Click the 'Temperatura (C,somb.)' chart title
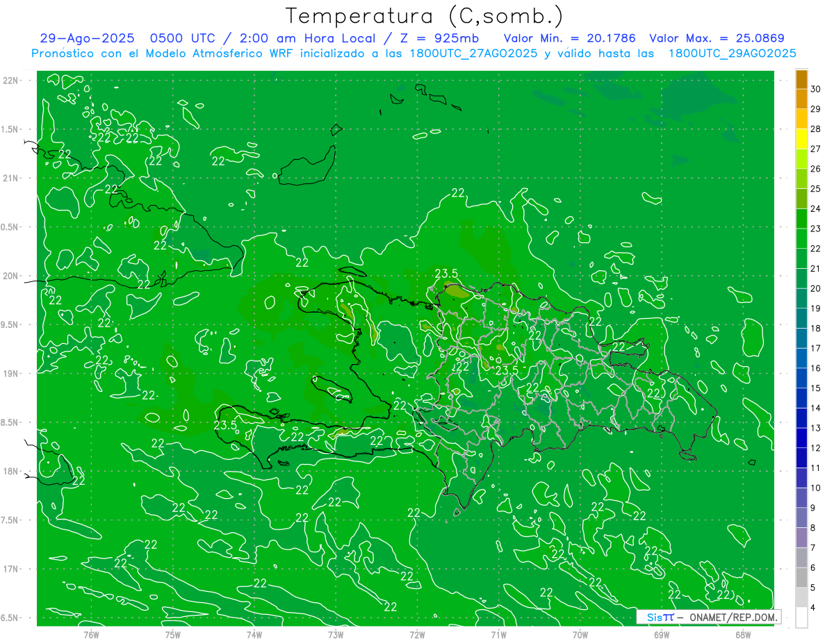This screenshot has width=834, height=644. (424, 16)
